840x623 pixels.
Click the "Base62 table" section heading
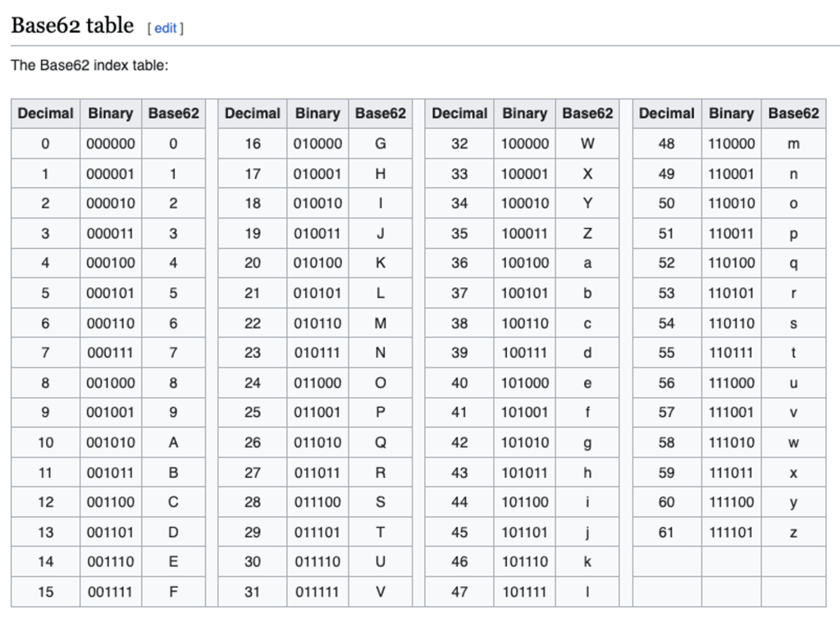pos(72,25)
